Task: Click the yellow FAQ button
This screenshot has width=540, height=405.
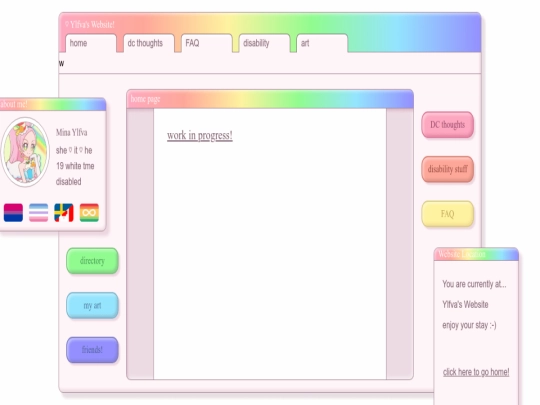Action: [447, 214]
